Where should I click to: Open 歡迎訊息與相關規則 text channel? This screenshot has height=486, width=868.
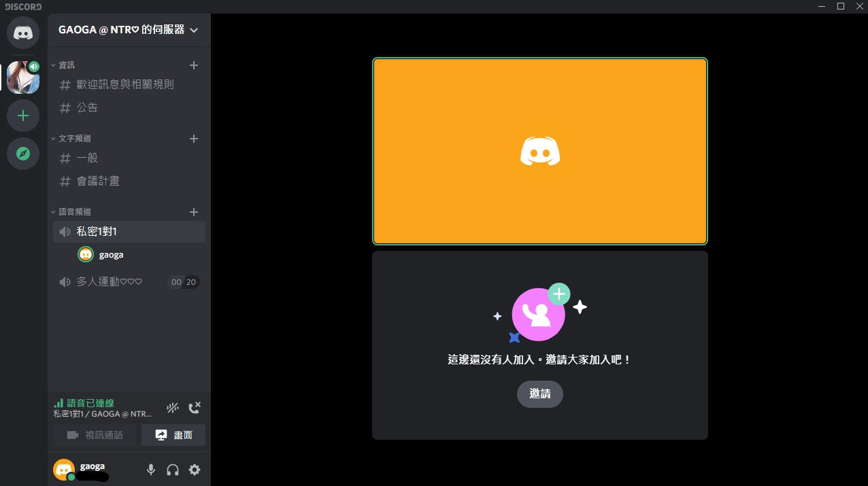click(129, 85)
